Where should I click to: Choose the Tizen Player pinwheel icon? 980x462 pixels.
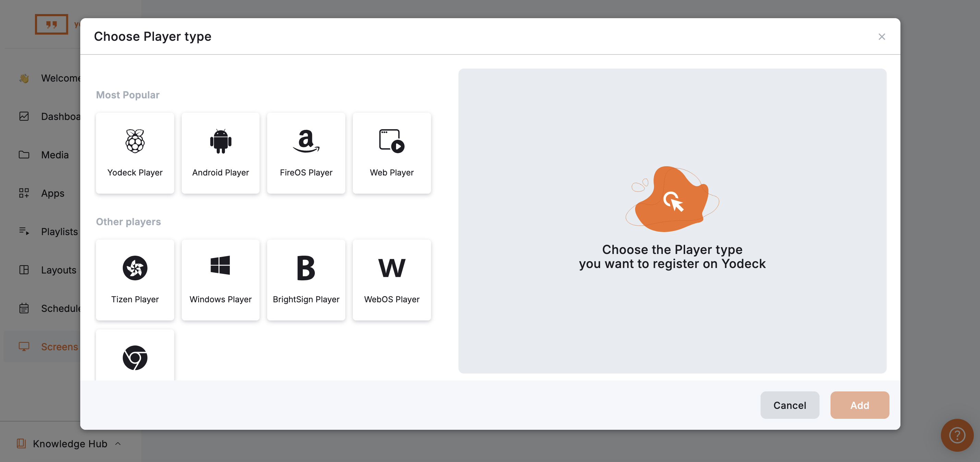coord(135,268)
